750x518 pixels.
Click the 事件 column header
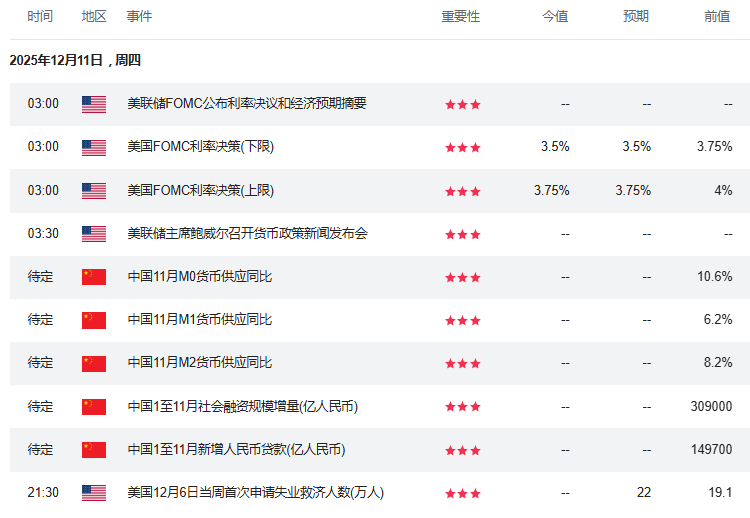pos(139,16)
